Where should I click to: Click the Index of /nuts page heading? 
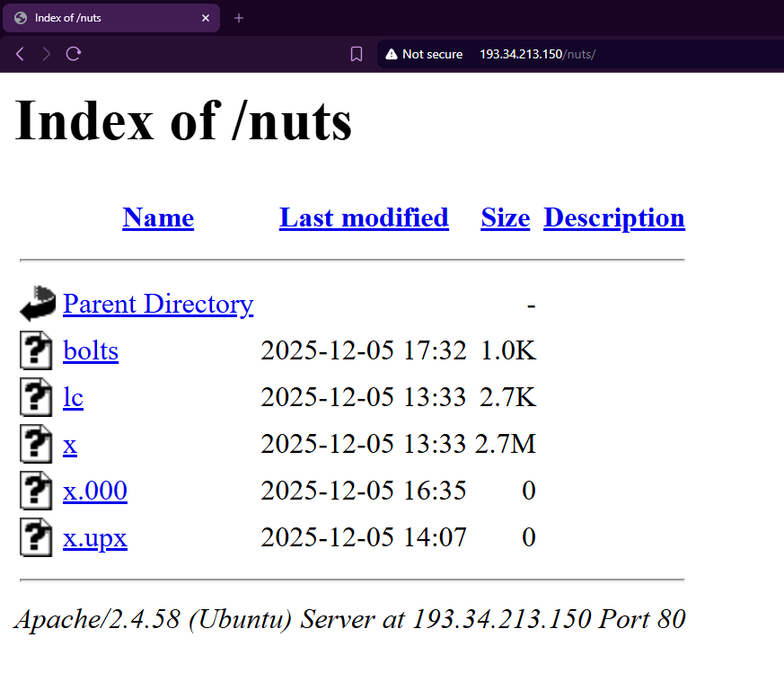pos(183,121)
